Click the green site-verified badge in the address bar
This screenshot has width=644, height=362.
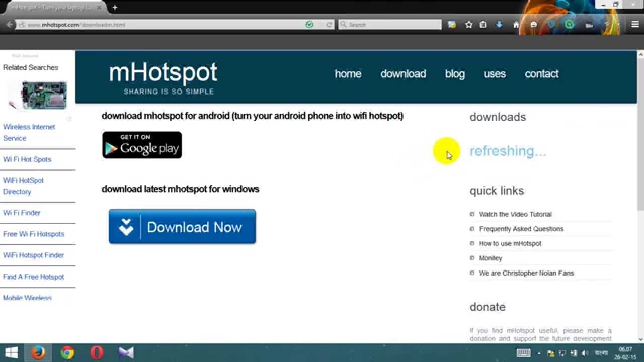click(x=309, y=24)
